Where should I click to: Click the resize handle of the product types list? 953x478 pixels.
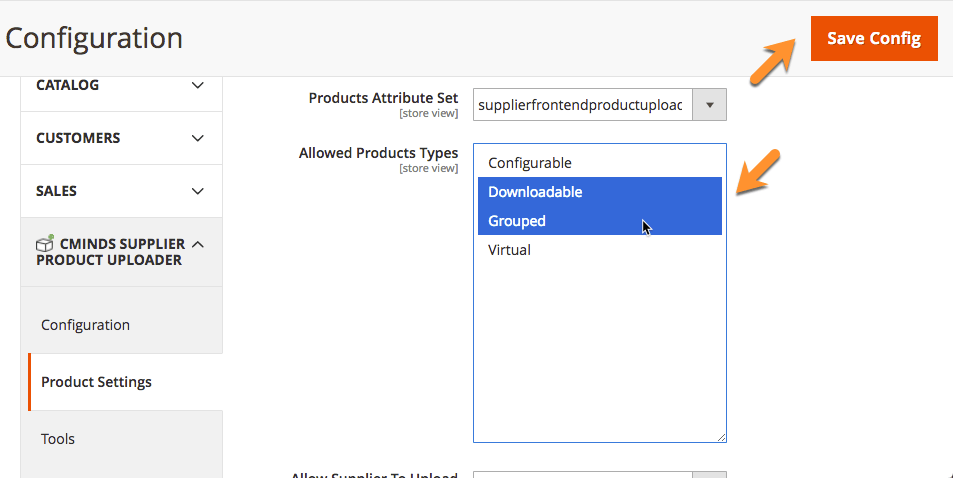721,437
